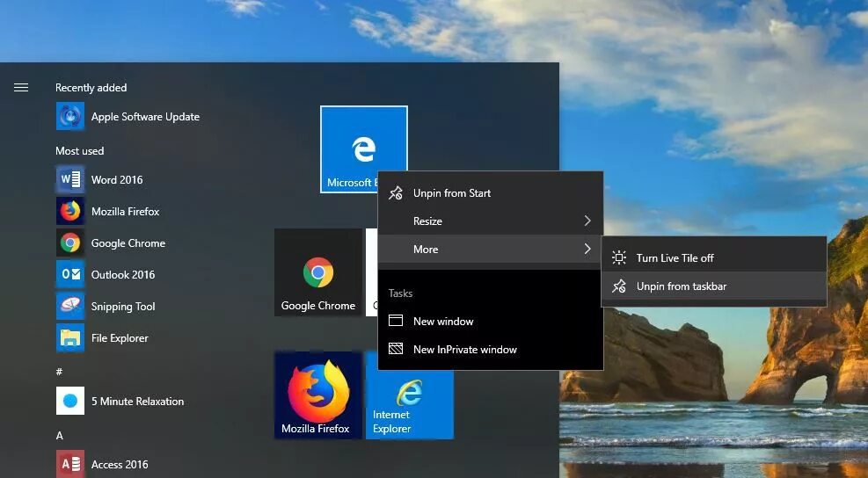Click the 5 Minute Relaxation icon
Screen dimensions: 868x478
[70, 401]
